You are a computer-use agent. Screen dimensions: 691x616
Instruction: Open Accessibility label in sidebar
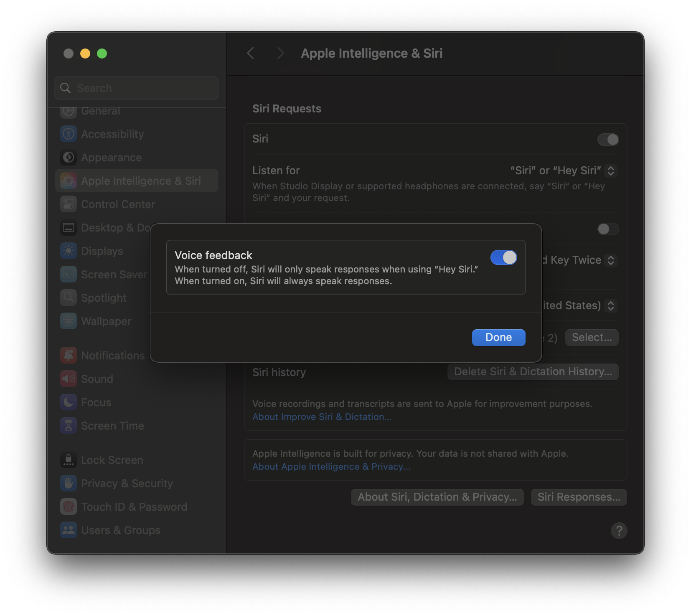coord(112,134)
